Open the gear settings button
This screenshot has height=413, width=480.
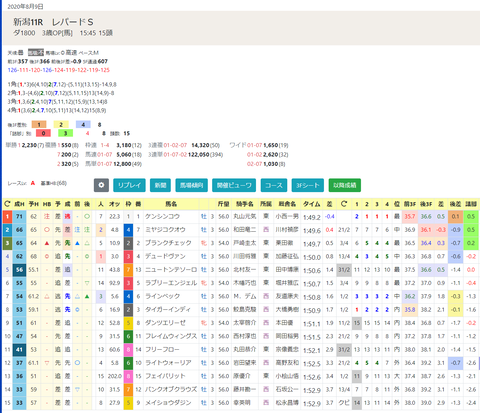tap(101, 185)
